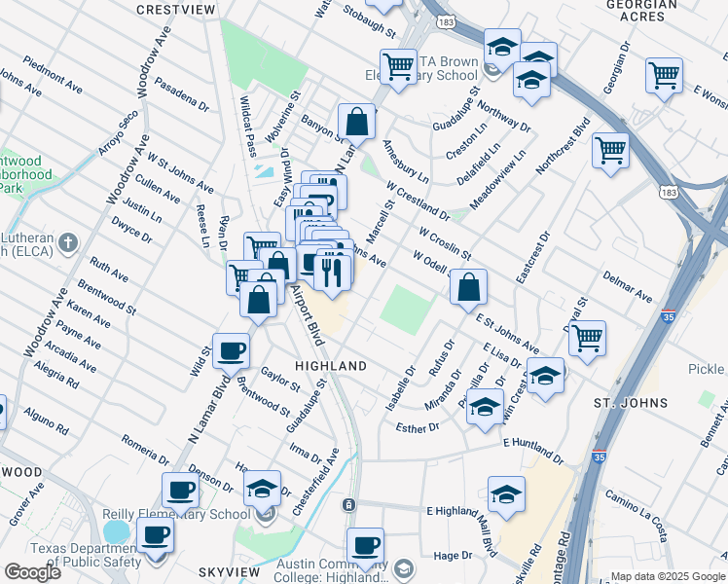Select shopping cart marker in Georgian Acres
The width and height of the screenshot is (728, 584).
click(664, 76)
